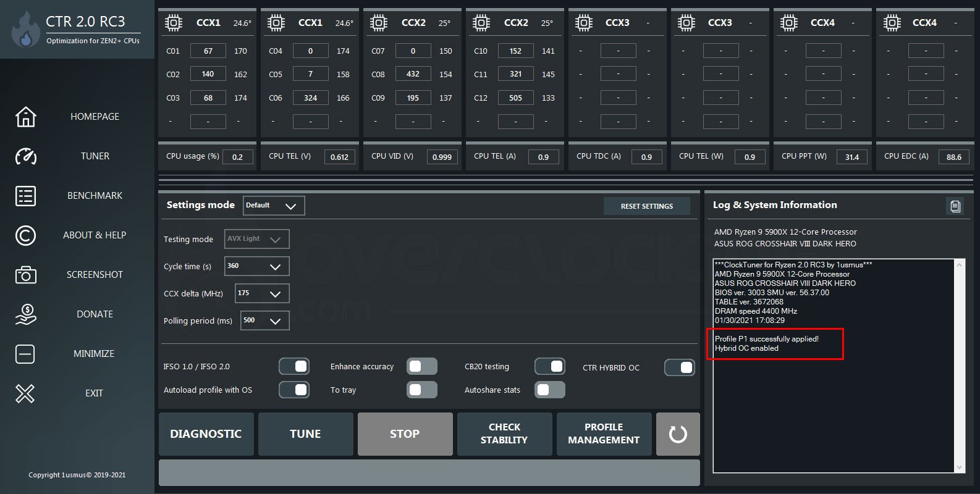This screenshot has height=494, width=980.
Task: Click the Homepage house icon
Action: 25,117
